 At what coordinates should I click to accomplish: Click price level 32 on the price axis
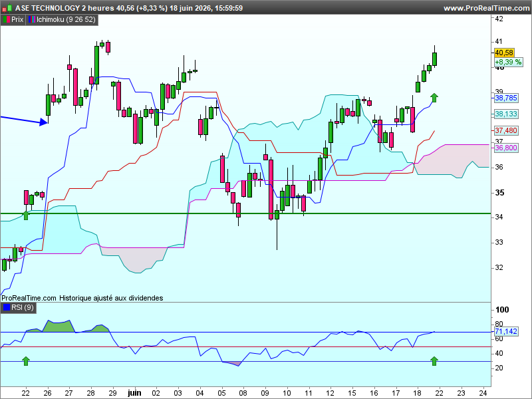click(x=499, y=267)
